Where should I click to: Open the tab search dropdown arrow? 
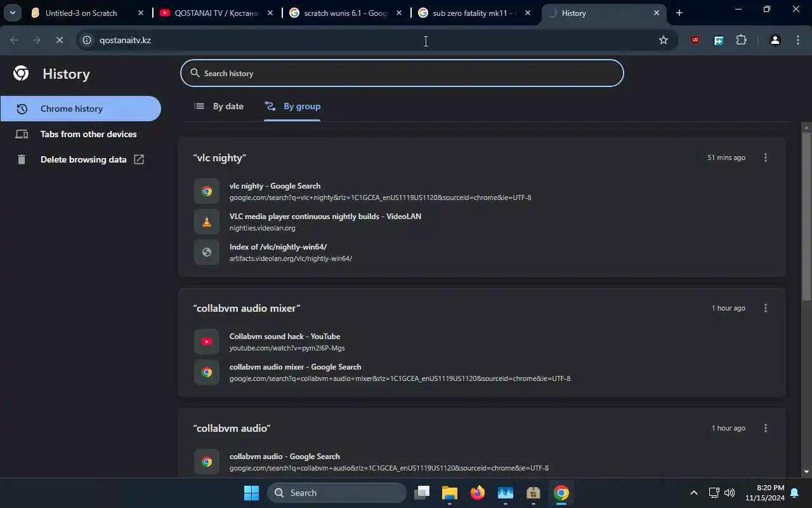pyautogui.click(x=12, y=13)
